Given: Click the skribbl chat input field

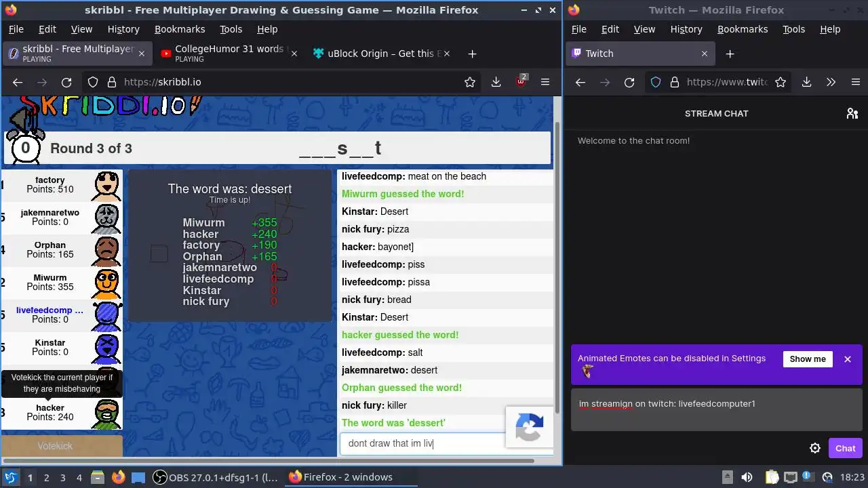Looking at the screenshot, I should point(422,443).
